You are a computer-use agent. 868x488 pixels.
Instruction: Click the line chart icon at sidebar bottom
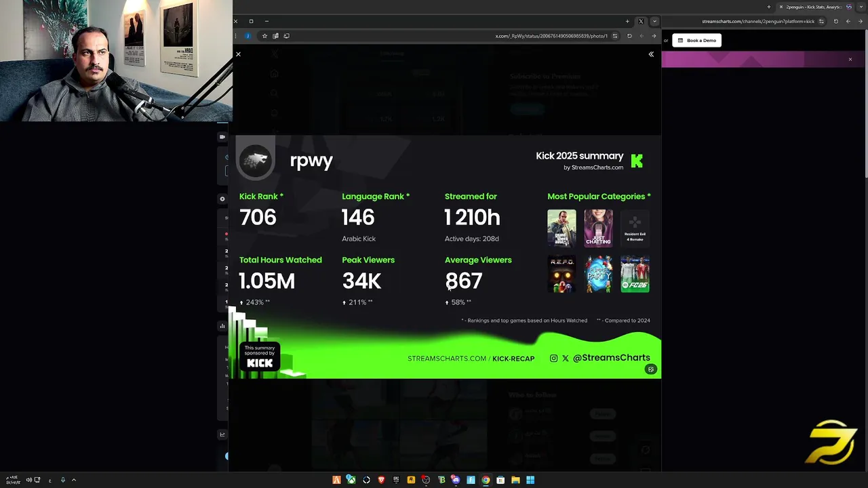222,434
